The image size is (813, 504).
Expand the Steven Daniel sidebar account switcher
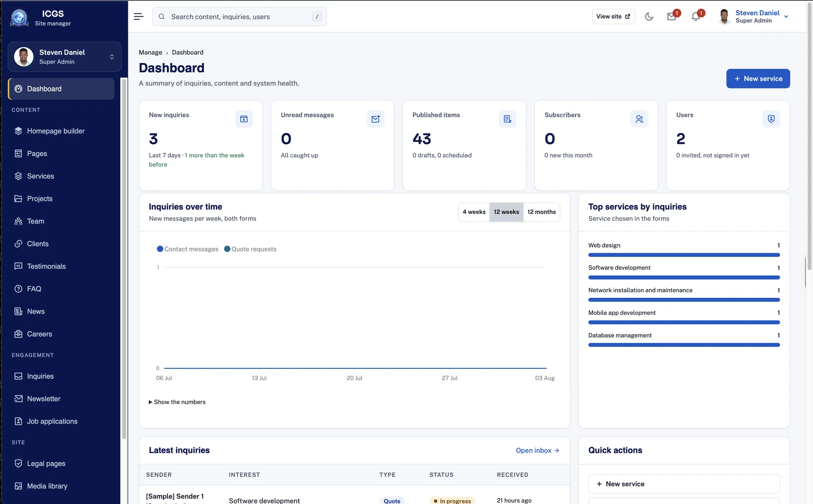64,57
